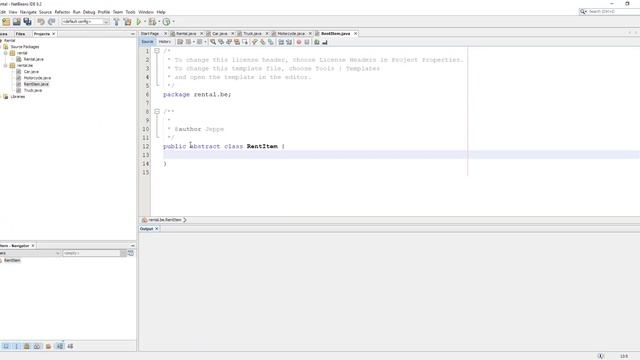Click the Undo arrow icon
Viewport: 640px width, 360px height.
(x=41, y=22)
